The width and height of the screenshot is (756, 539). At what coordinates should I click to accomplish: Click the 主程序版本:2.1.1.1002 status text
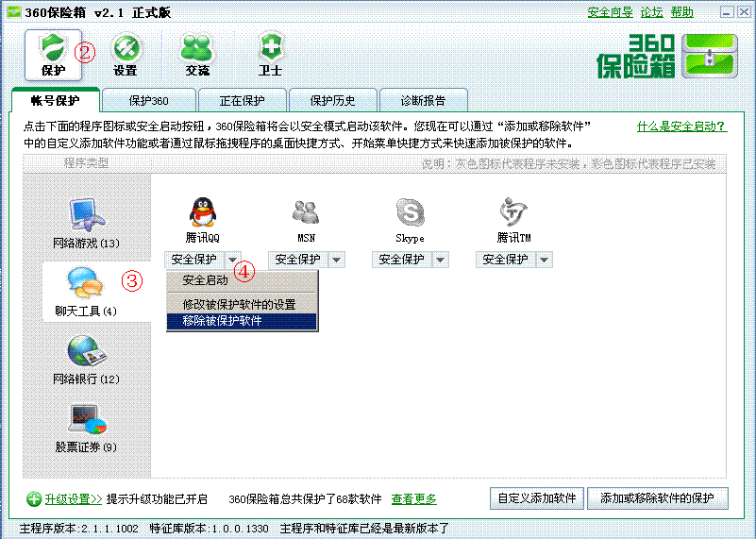(78, 529)
